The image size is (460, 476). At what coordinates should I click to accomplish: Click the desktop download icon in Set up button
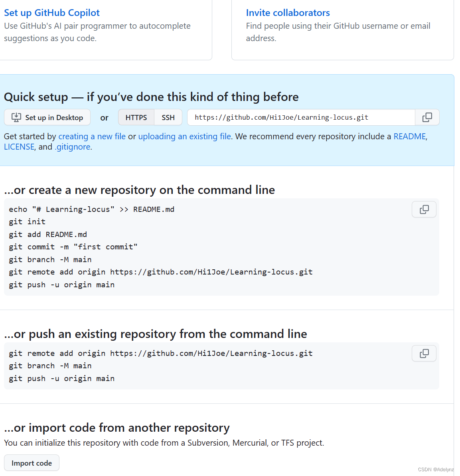point(16,117)
